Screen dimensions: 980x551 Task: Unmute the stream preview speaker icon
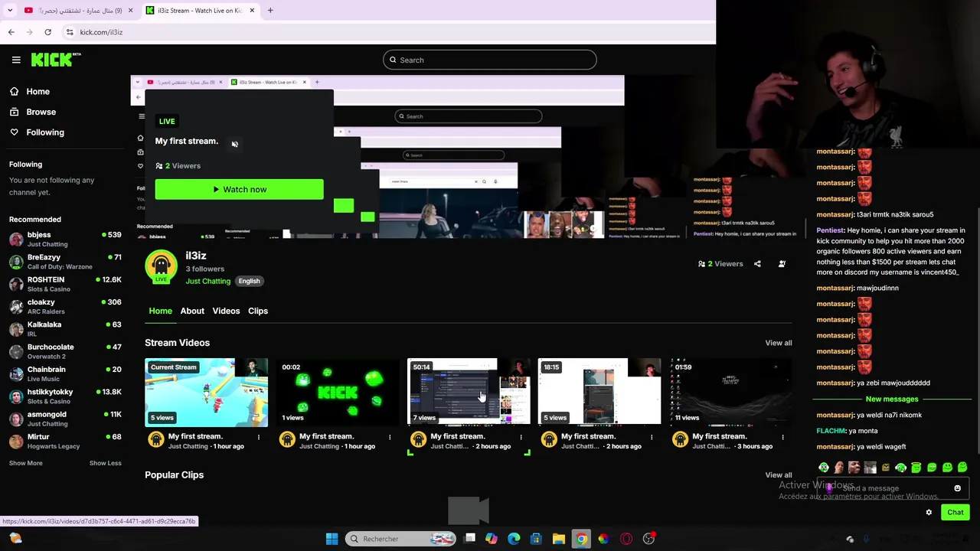tap(235, 144)
